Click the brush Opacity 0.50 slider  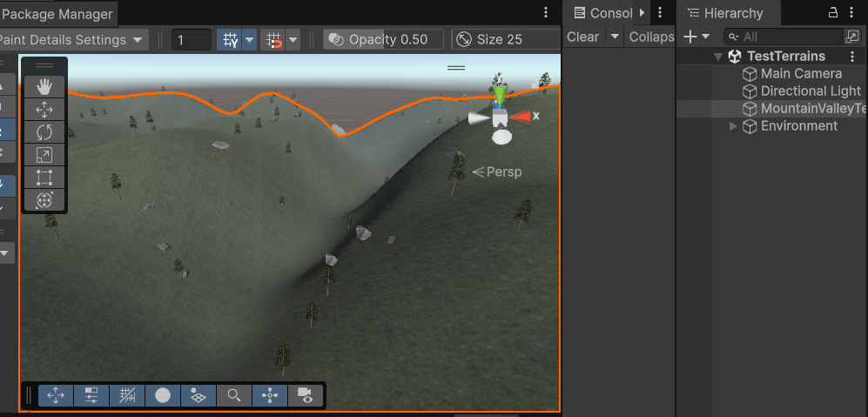click(383, 40)
